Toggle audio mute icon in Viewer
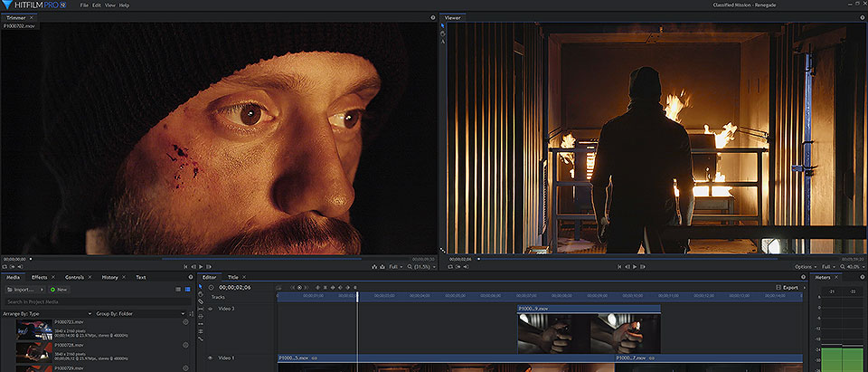The height and width of the screenshot is (372, 868). coord(467,267)
